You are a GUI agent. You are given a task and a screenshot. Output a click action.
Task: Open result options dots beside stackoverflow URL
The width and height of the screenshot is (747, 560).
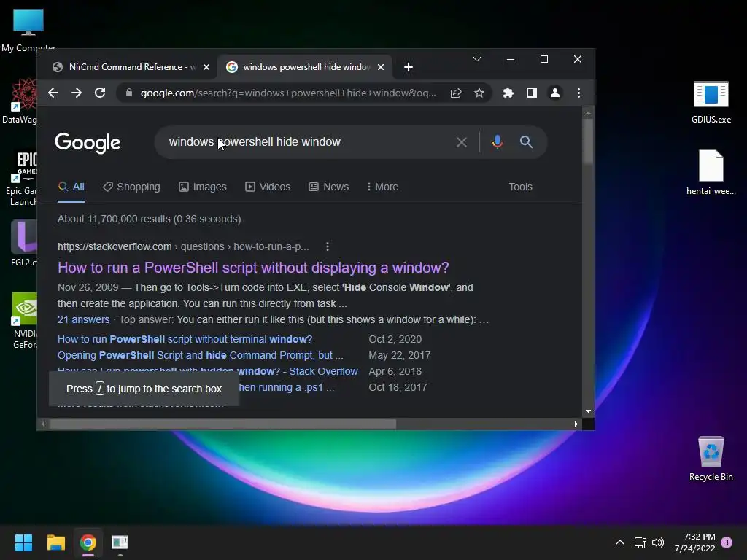pyautogui.click(x=328, y=246)
